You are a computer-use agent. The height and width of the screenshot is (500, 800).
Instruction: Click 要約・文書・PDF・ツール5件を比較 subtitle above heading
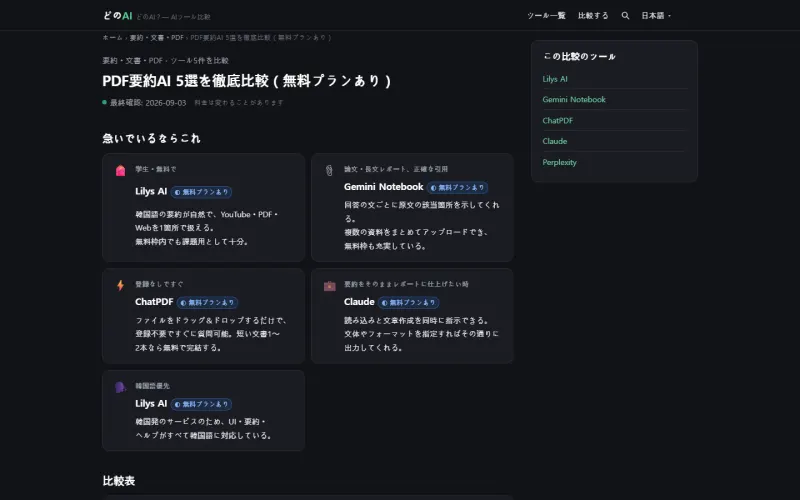(x=165, y=61)
